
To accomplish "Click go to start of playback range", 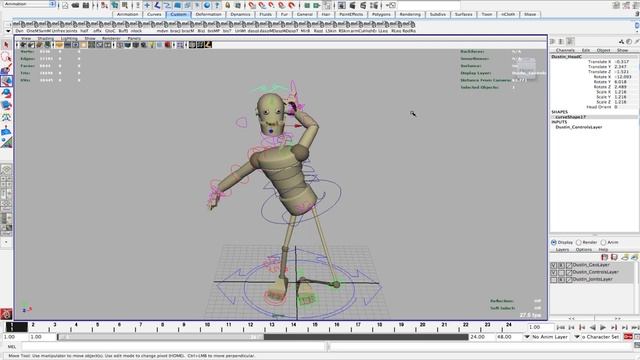I will click(x=560, y=327).
